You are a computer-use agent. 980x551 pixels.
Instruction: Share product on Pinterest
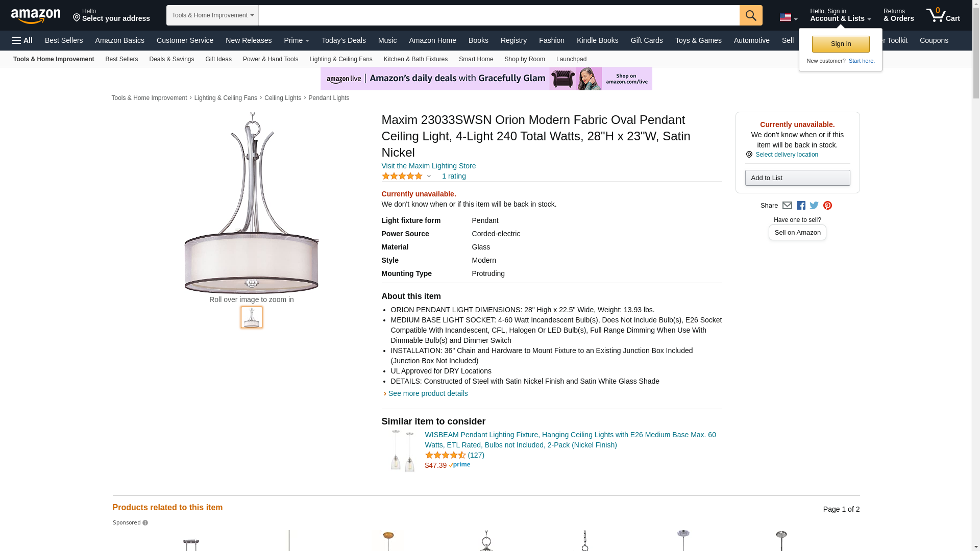pyautogui.click(x=827, y=206)
